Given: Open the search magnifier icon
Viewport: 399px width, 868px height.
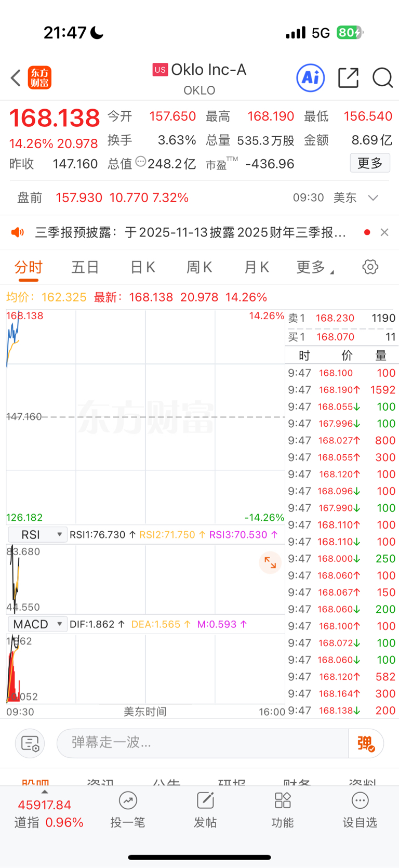Looking at the screenshot, I should pos(382,78).
